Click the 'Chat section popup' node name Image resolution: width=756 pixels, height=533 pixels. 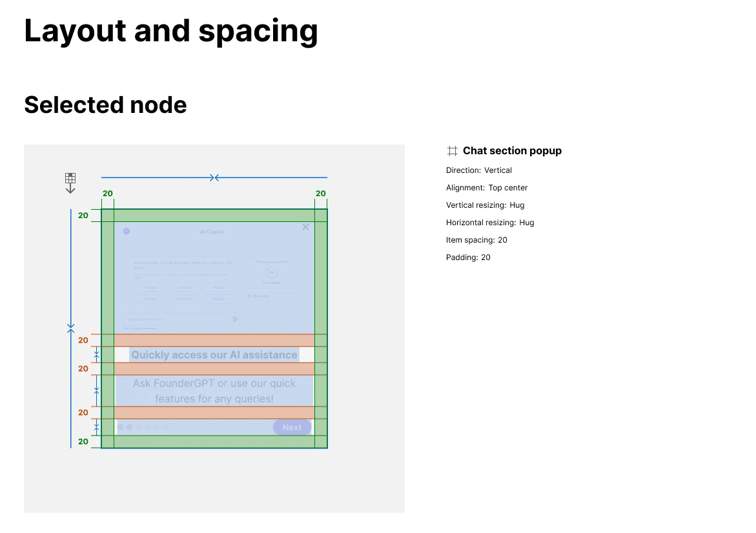coord(512,151)
